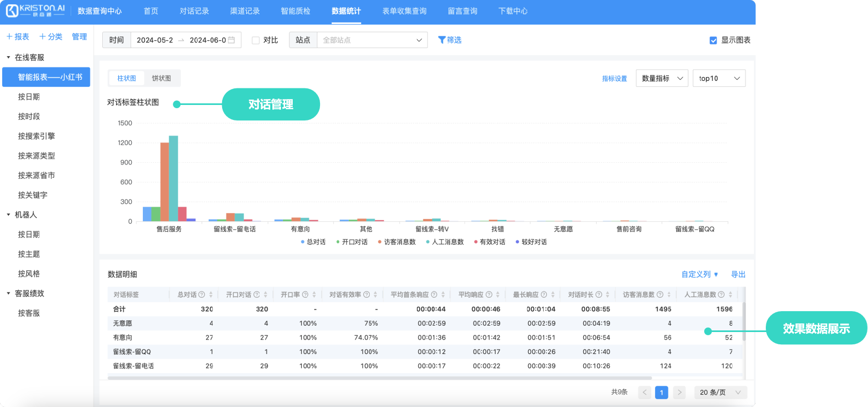Click the Kriston.AI logo icon

click(12, 11)
